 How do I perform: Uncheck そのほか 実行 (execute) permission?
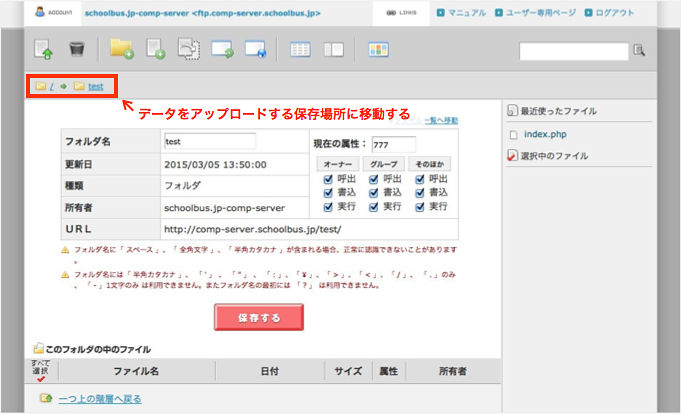420,207
